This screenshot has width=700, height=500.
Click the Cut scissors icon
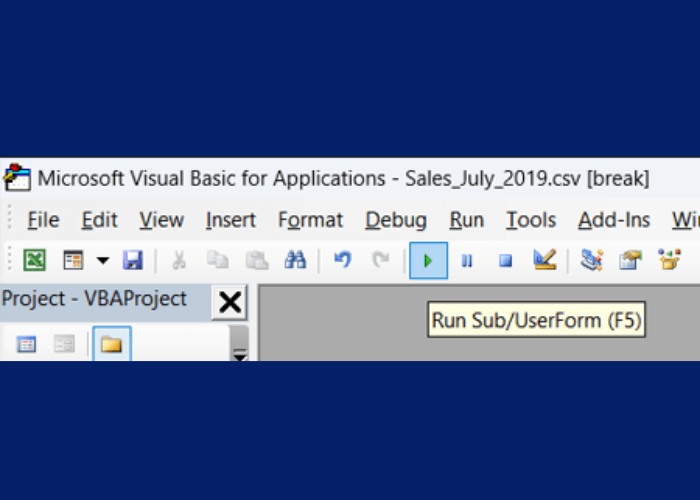pyautogui.click(x=179, y=260)
